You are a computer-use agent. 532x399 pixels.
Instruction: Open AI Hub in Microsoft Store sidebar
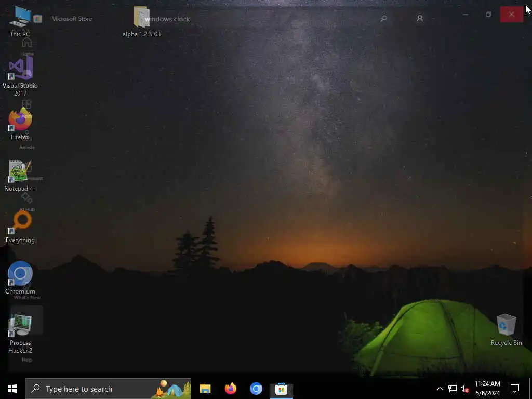pyautogui.click(x=27, y=202)
